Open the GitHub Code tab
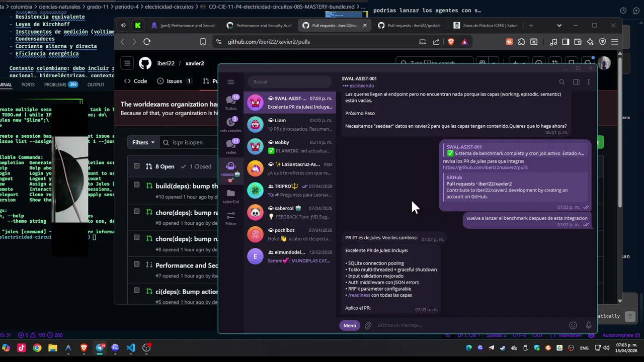The width and height of the screenshot is (644, 362). [135, 81]
